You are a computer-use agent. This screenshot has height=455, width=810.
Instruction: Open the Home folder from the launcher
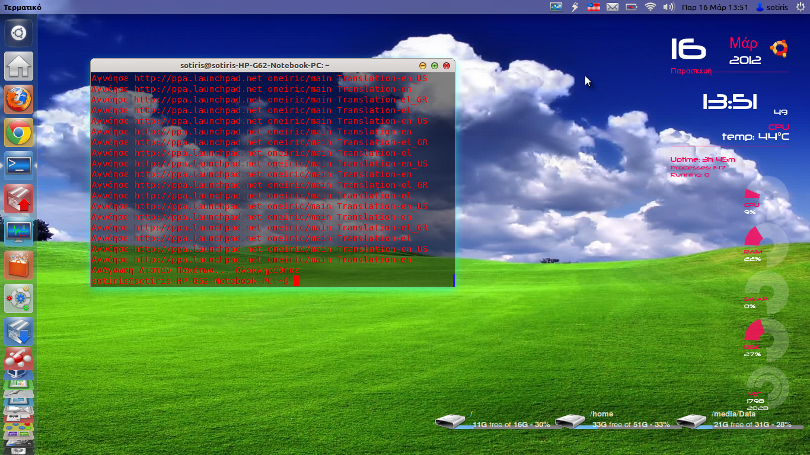tap(19, 66)
